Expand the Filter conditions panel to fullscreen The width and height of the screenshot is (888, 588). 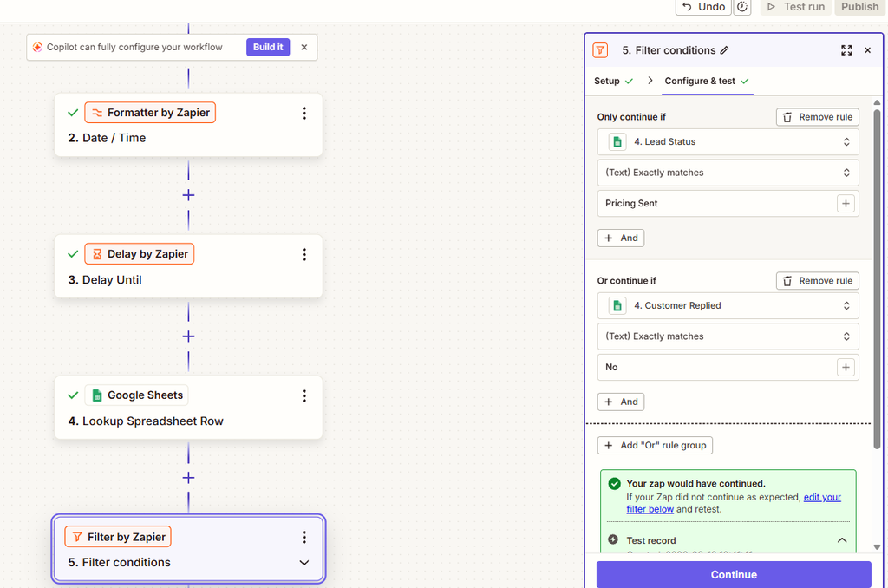click(x=846, y=50)
